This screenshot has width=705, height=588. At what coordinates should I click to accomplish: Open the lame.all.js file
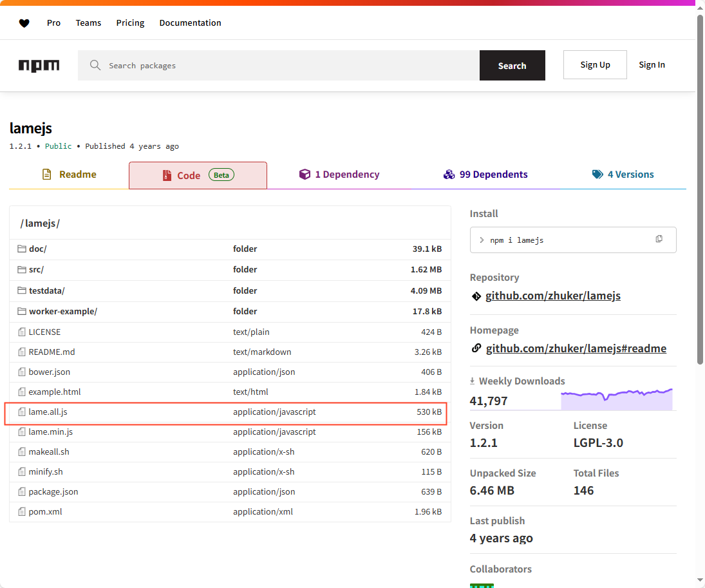pos(48,412)
